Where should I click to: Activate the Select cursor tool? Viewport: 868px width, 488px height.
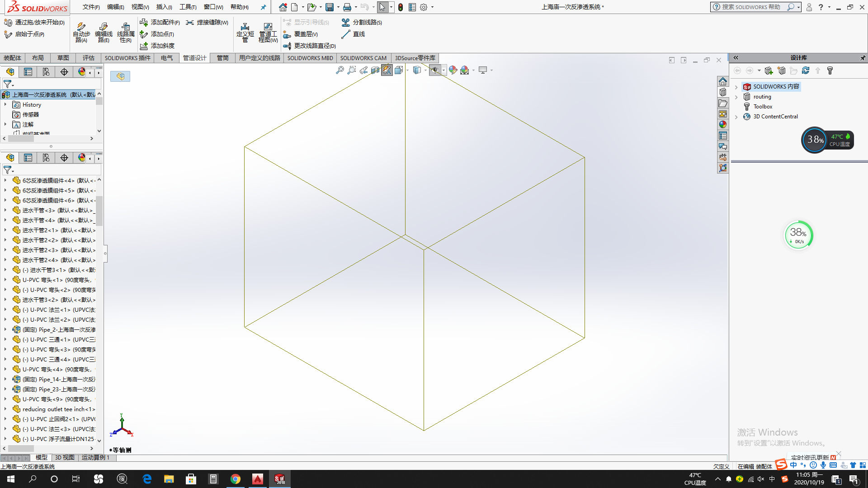coord(382,7)
